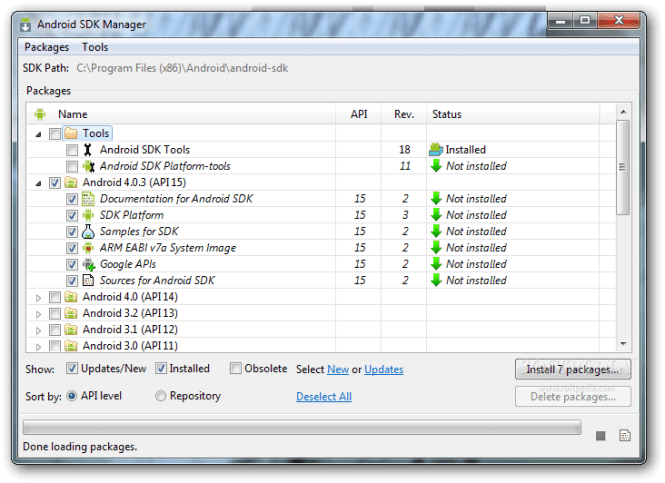Click the Google APIs add-on icon
665x483 pixels.
89,264
